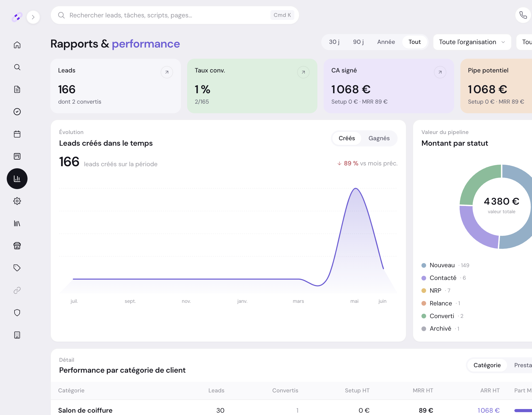Open the Tag sidebar icon
Viewport: 532px width, 415px height.
(17, 268)
